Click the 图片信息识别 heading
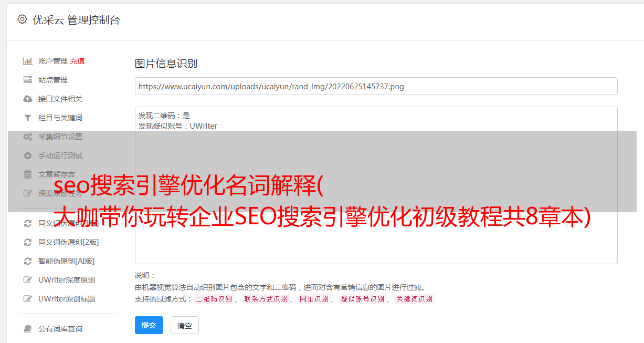 point(166,64)
